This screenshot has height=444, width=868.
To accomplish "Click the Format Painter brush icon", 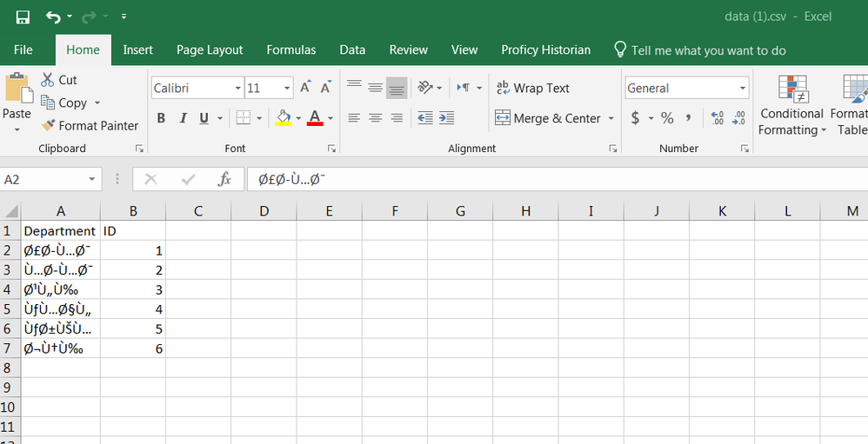I will pos(49,126).
